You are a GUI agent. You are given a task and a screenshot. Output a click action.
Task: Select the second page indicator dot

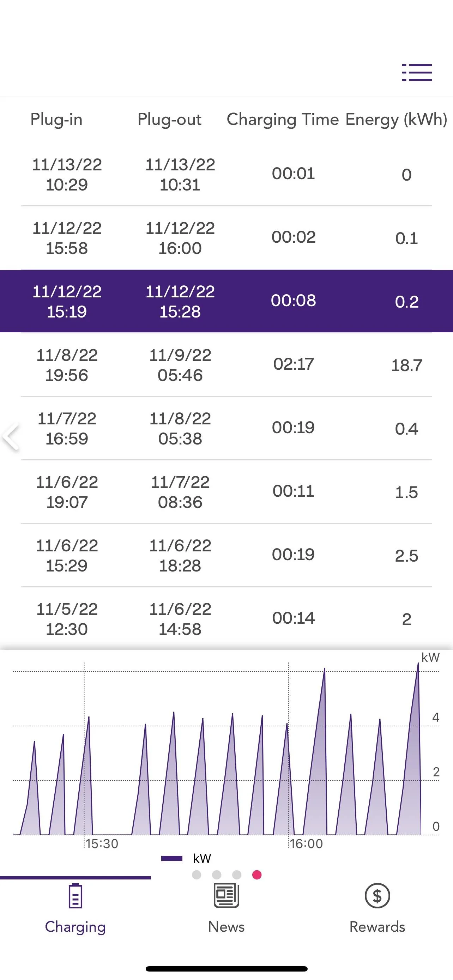click(x=217, y=875)
